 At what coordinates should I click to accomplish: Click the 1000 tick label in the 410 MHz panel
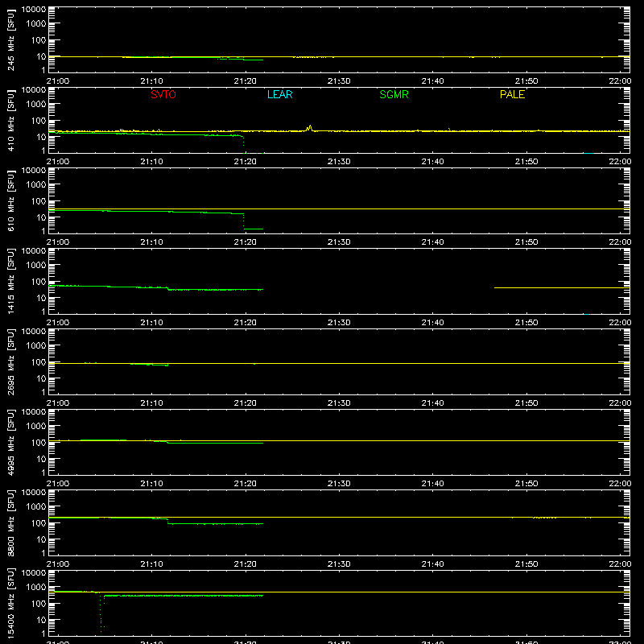coord(36,105)
